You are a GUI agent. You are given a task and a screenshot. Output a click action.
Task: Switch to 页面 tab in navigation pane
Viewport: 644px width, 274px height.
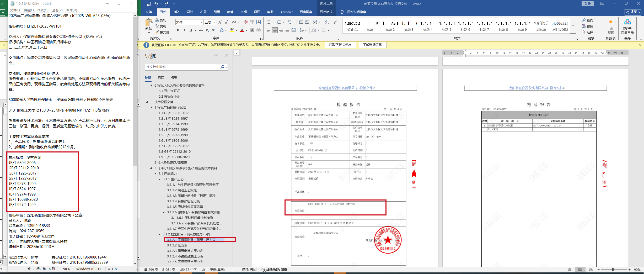[x=161, y=77]
